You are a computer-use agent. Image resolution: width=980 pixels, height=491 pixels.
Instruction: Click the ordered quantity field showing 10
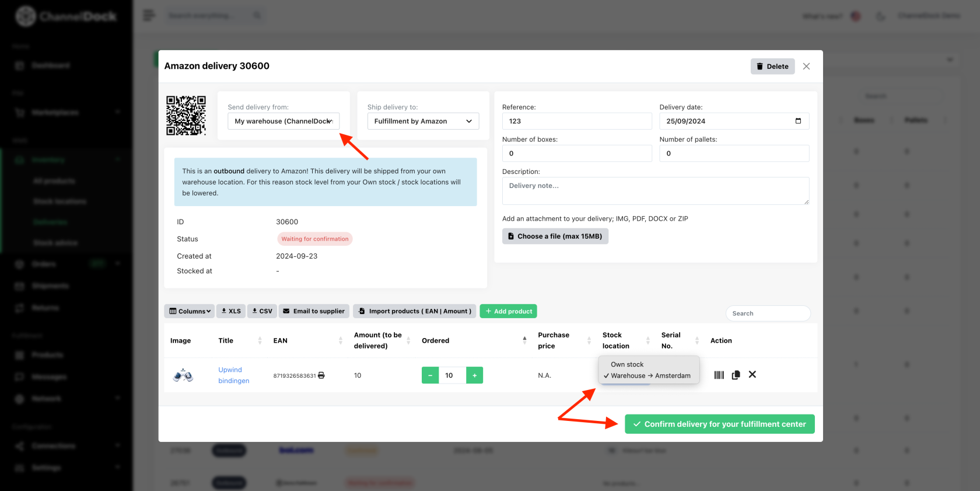point(452,375)
